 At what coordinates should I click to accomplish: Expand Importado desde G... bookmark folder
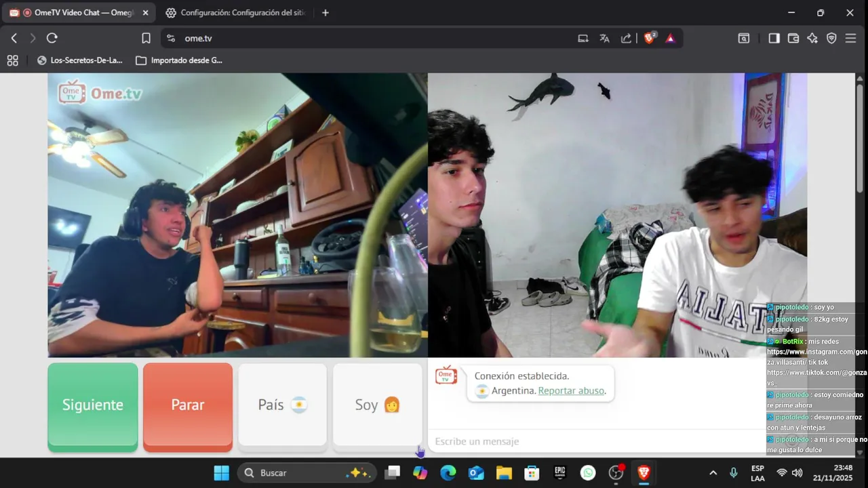[179, 60]
